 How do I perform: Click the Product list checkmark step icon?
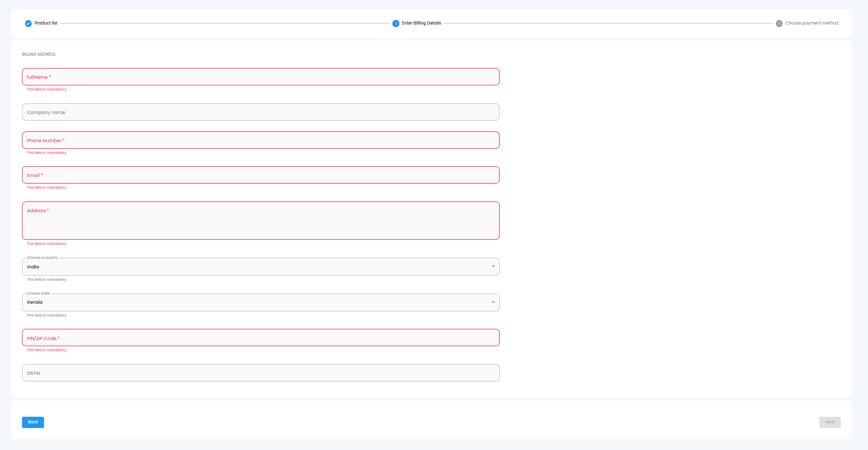coord(28,24)
